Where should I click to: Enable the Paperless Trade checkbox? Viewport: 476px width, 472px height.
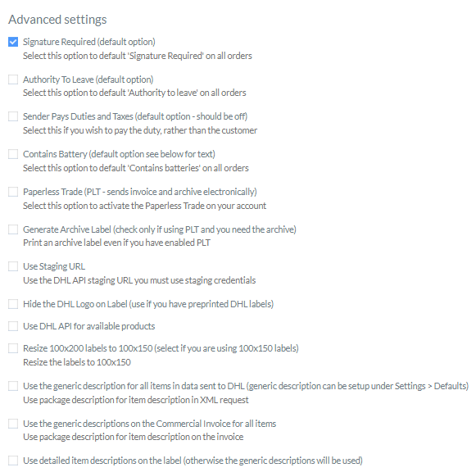click(x=13, y=192)
